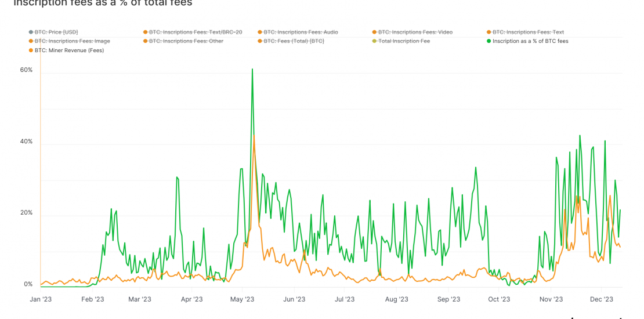Show the Total Inscription Fee series

(404, 42)
